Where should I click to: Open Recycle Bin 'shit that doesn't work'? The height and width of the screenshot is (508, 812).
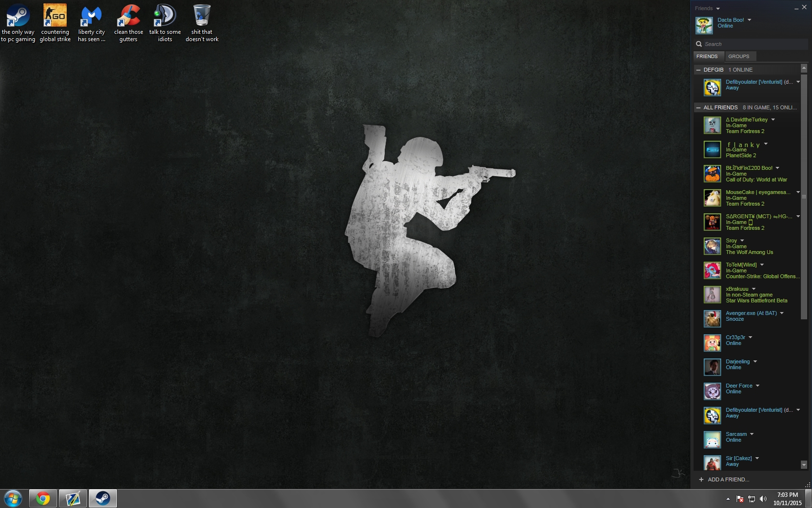(202, 23)
